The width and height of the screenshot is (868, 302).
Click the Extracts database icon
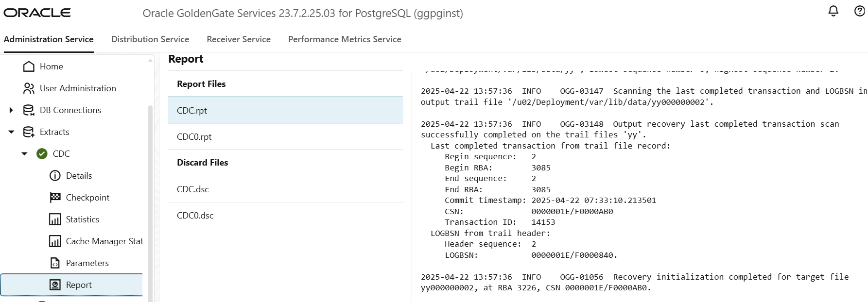coord(29,132)
